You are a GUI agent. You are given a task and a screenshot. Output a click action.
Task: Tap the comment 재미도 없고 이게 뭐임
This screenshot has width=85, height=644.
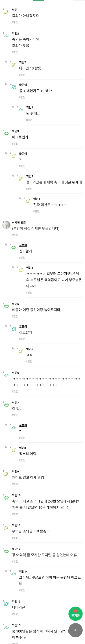28,478
